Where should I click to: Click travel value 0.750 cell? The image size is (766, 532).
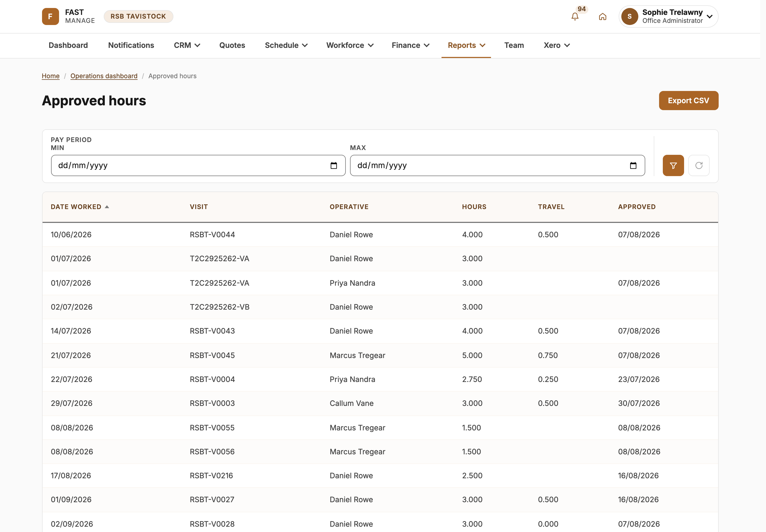click(548, 355)
